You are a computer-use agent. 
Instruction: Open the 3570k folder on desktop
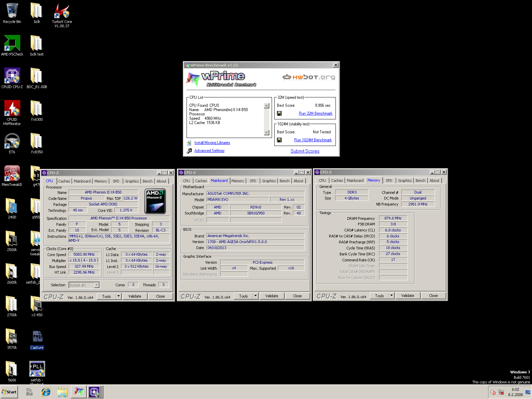[12, 339]
